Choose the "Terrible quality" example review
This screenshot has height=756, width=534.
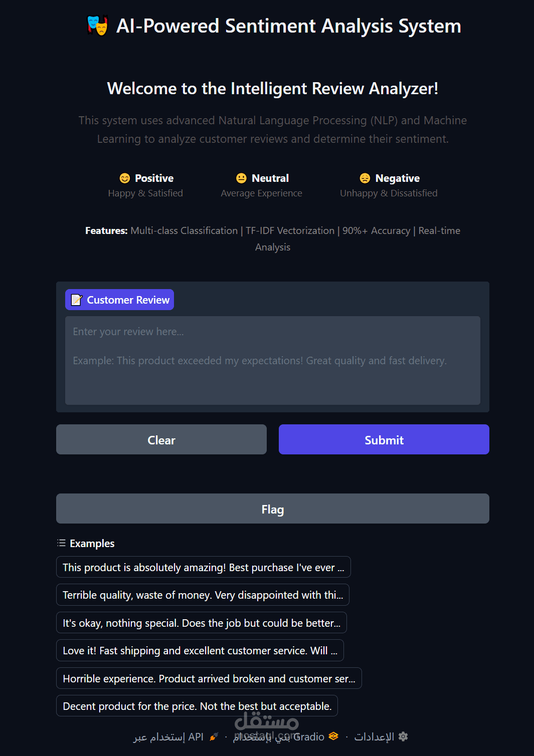203,595
